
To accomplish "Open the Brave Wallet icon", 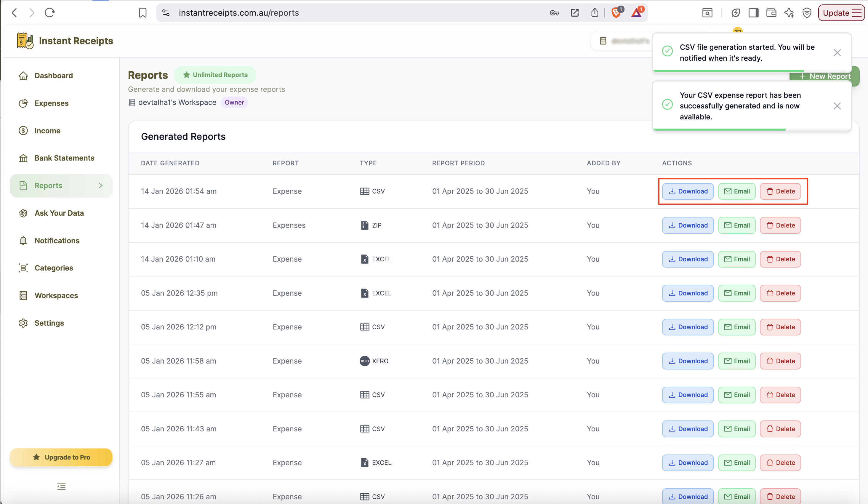I will (771, 13).
